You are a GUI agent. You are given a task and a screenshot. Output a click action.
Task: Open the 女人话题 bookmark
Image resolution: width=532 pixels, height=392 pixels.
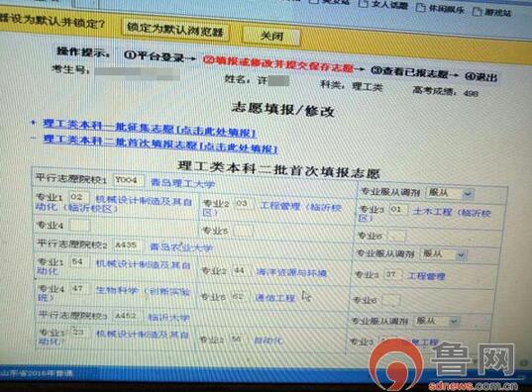click(x=383, y=5)
